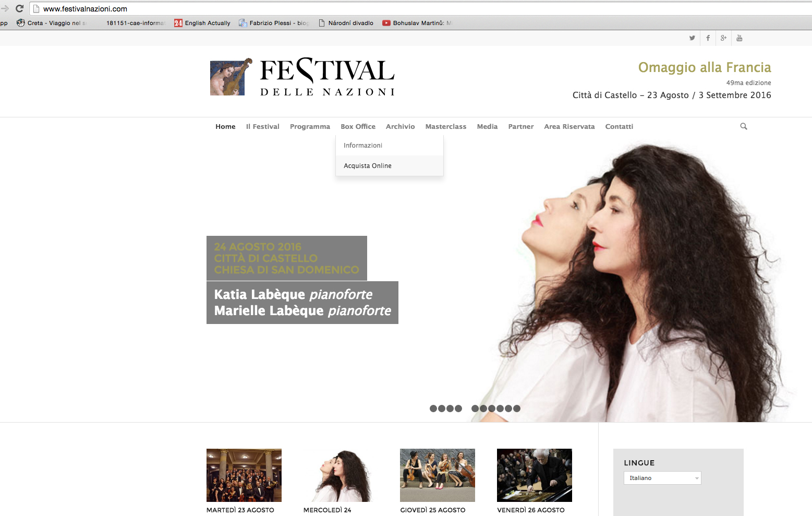Open the YouTube social icon

click(x=739, y=38)
